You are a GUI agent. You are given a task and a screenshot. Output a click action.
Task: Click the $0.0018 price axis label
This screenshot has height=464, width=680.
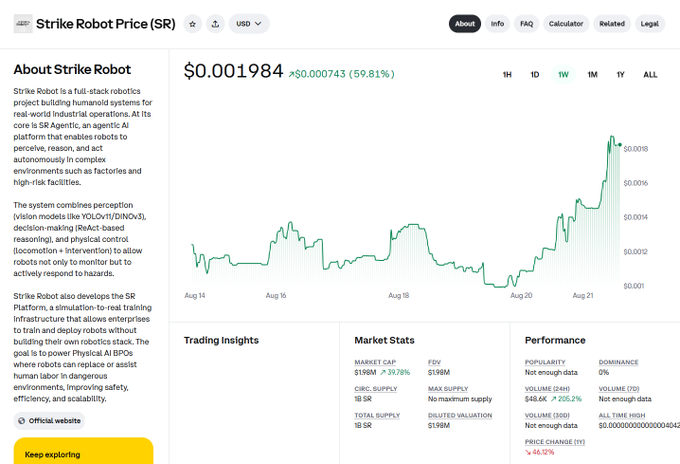[635, 149]
